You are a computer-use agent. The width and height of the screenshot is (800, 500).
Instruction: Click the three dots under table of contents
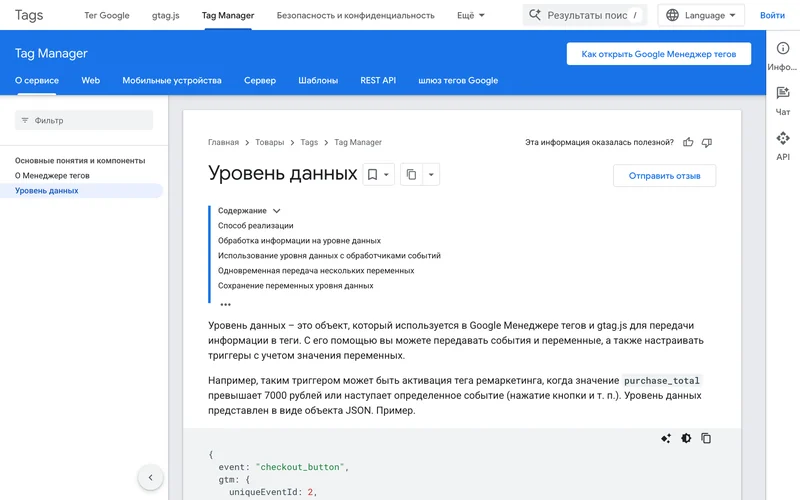226,305
